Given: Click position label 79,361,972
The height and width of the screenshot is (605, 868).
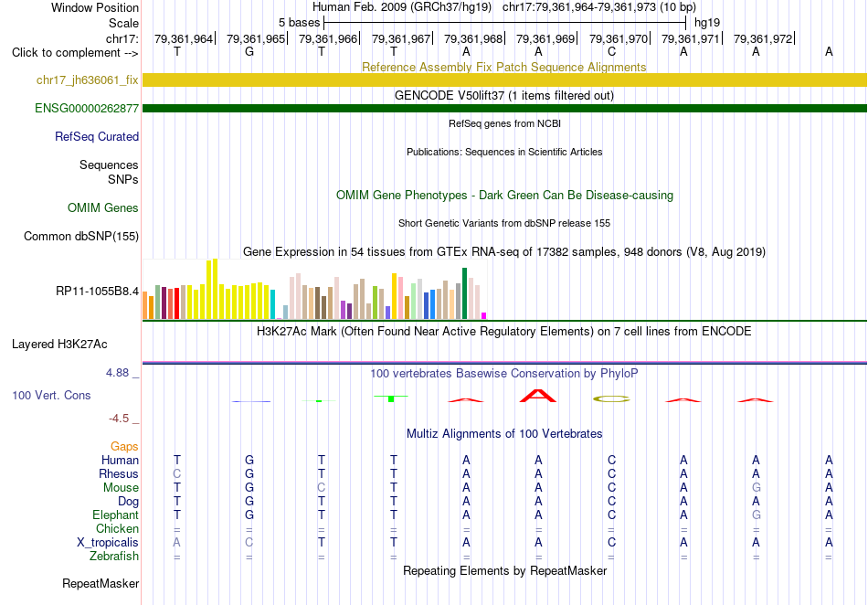Looking at the screenshot, I should 763,38.
